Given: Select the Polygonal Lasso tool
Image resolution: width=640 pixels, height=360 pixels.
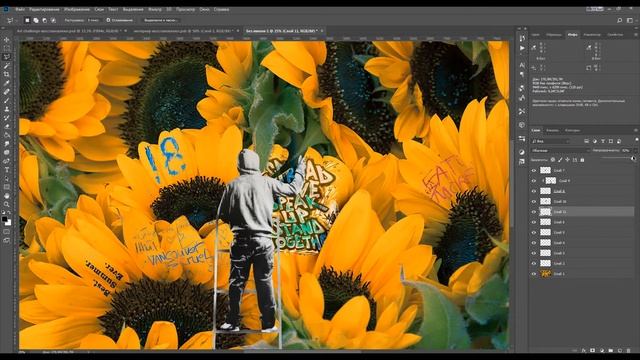Looking at the screenshot, I should tap(7, 57).
